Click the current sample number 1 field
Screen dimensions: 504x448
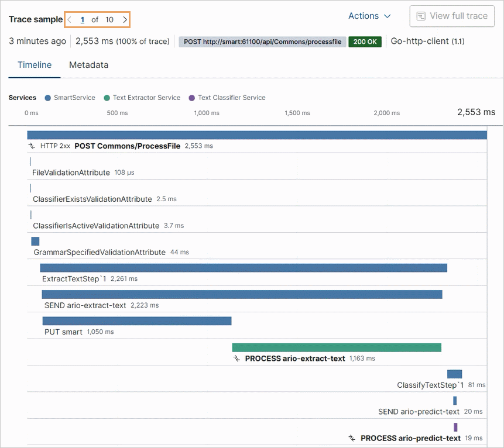[x=83, y=20]
